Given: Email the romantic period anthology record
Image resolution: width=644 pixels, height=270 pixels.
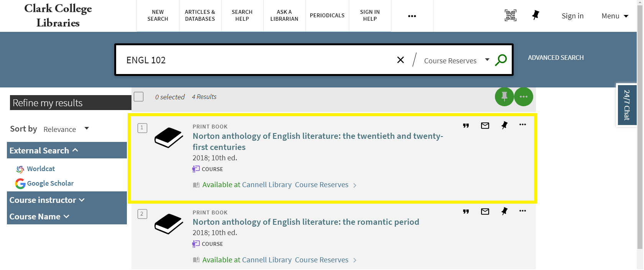Looking at the screenshot, I should click(485, 211).
